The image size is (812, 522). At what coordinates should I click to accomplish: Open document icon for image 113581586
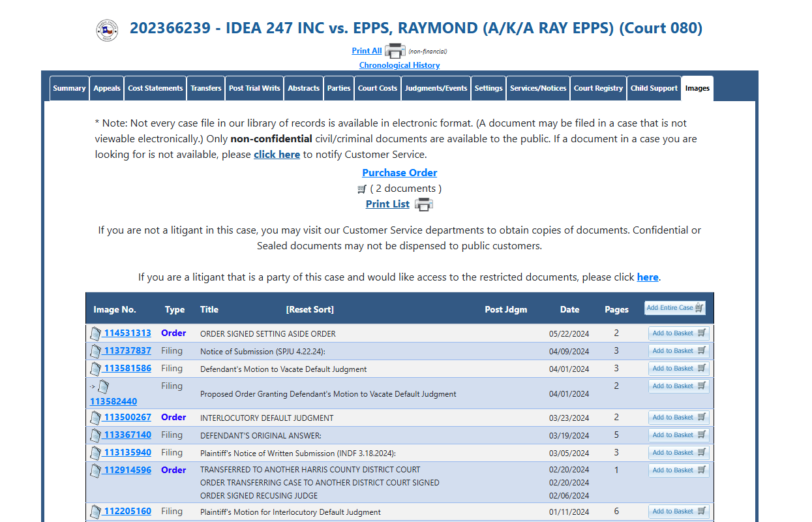[x=96, y=369]
